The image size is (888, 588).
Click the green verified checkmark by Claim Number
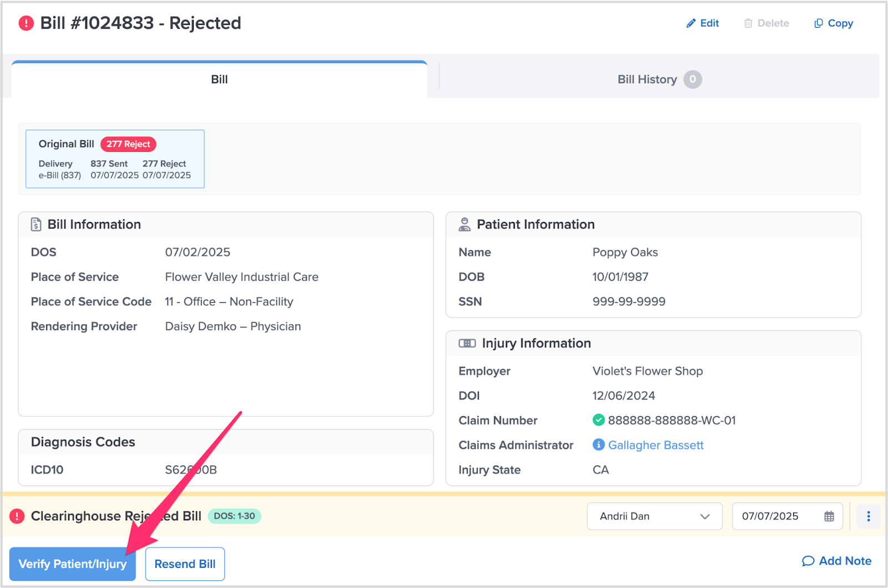tap(598, 420)
